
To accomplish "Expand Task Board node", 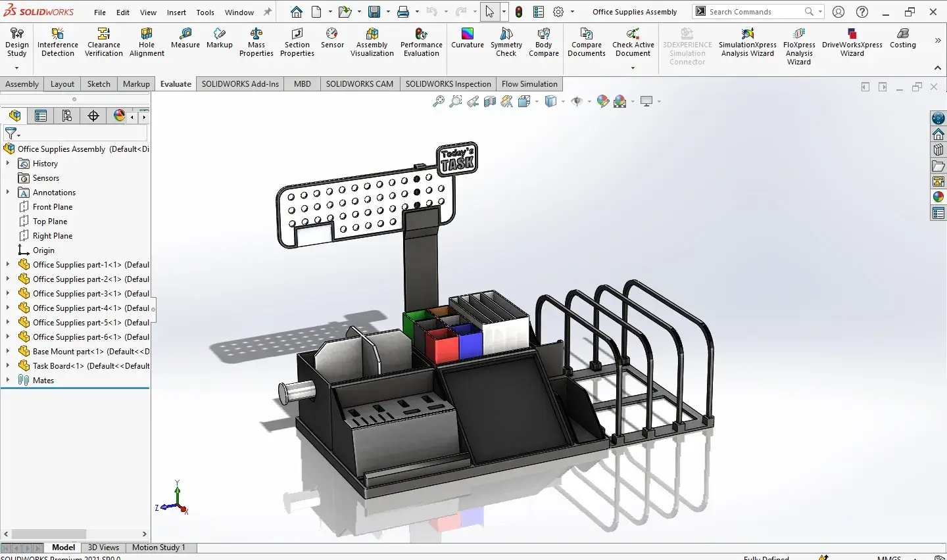I will (x=8, y=366).
